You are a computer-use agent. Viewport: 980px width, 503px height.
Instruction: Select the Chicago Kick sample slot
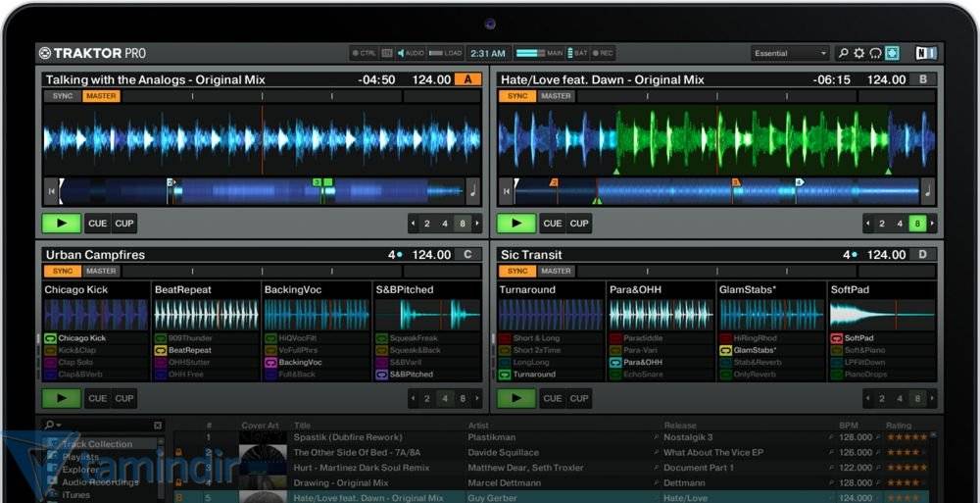(96, 315)
